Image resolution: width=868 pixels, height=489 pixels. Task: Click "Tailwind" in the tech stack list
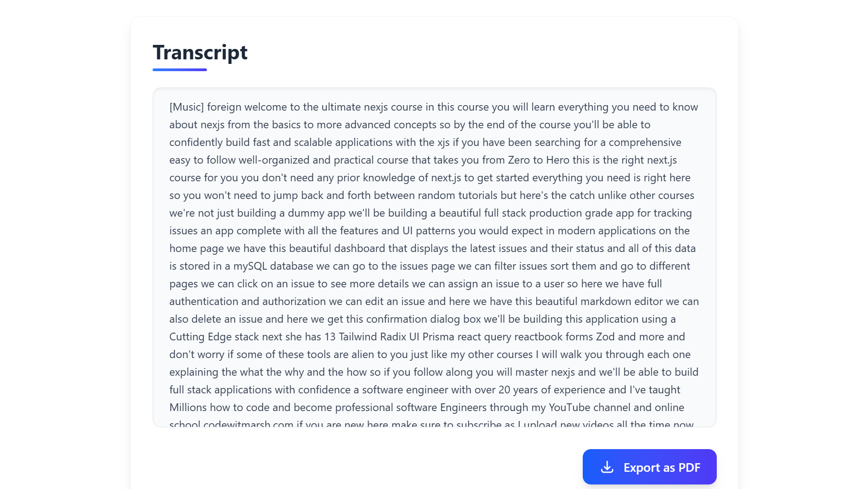pyautogui.click(x=358, y=336)
